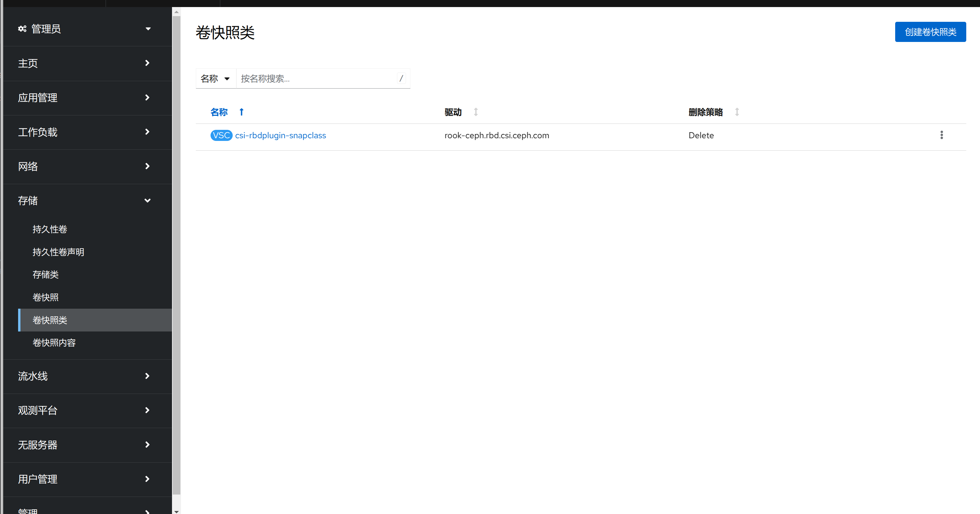The width and height of the screenshot is (980, 514).
Task: Click the slash shortcut hint in search
Action: pos(401,79)
